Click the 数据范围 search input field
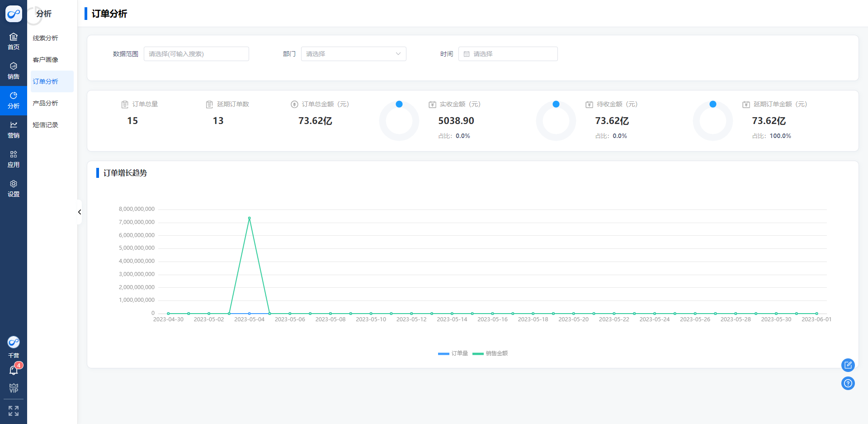Viewport: 868px width, 424px height. [196, 54]
